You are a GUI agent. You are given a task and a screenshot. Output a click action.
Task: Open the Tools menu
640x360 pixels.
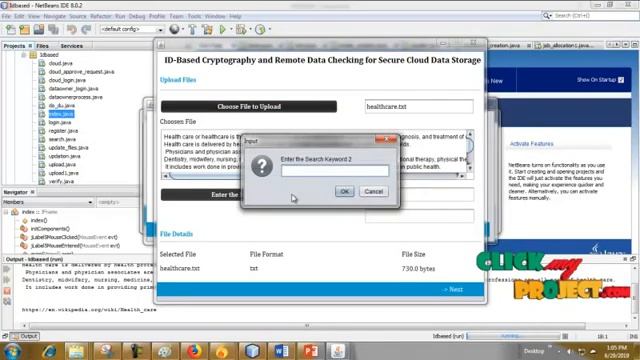click(x=194, y=16)
